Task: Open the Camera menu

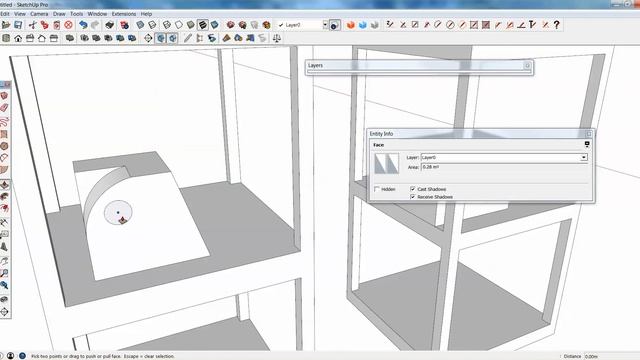Action: [x=39, y=14]
